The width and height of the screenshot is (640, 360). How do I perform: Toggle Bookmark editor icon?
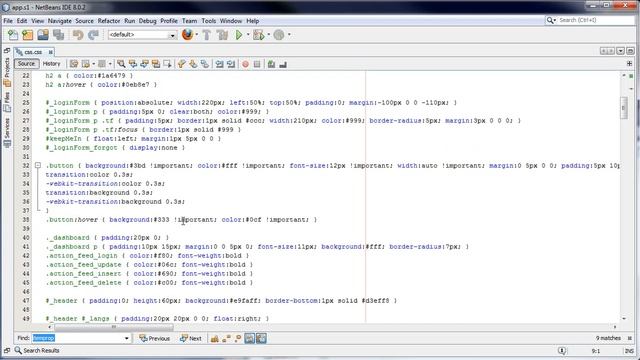click(x=204, y=64)
